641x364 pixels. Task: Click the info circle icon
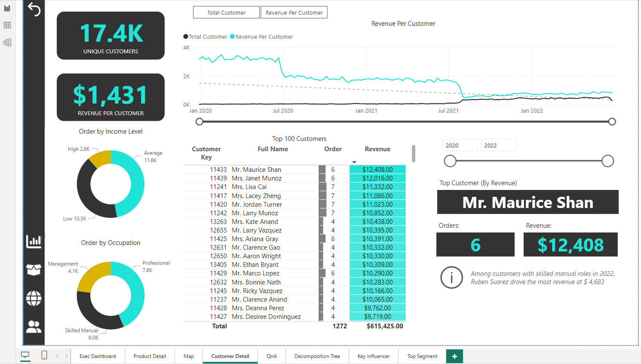click(451, 278)
